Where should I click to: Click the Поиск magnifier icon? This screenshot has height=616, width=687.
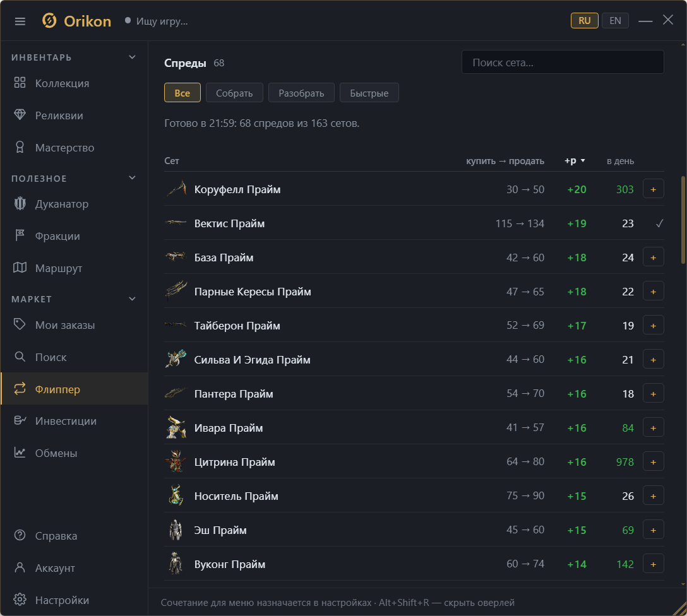point(20,357)
